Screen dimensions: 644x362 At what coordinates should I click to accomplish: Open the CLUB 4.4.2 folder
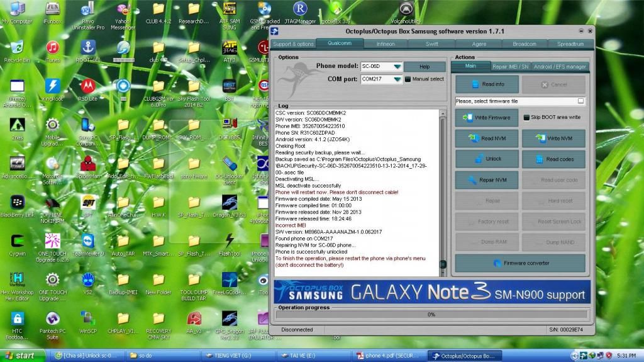pyautogui.click(x=158, y=13)
